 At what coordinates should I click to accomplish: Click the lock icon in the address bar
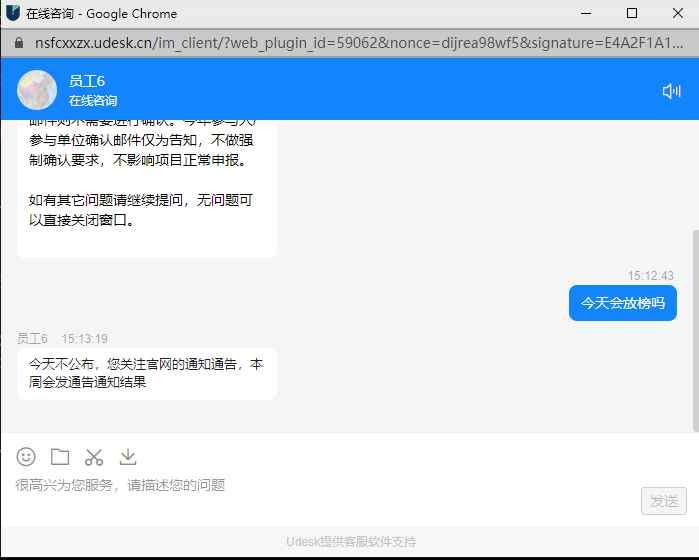pyautogui.click(x=19, y=43)
